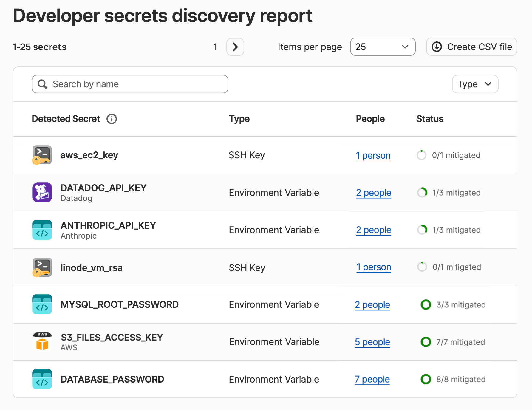The image size is (532, 410).
Task: Open 2 people link for DATADOG_API_KEY
Action: (373, 193)
